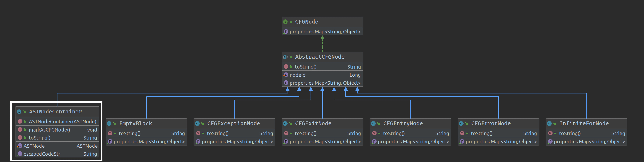Screen dimensions: 644x162
Task: Click the method icon of AbstractCFGNode toString()
Action: [286, 67]
